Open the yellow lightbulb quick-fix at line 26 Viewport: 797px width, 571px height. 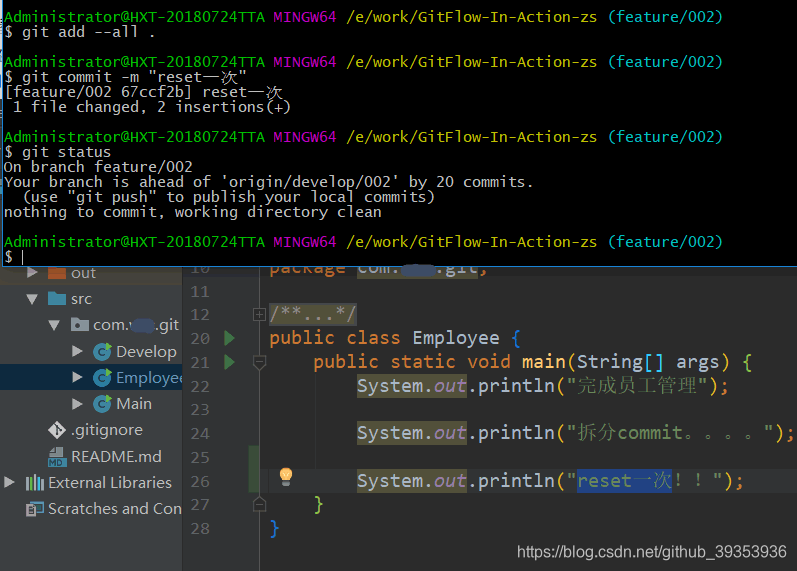[286, 477]
